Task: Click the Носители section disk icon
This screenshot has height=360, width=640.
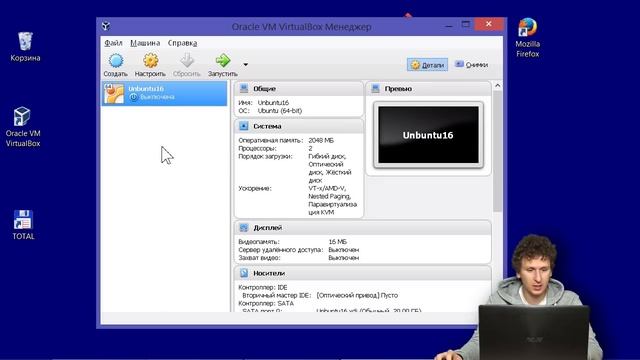Action: [244, 273]
